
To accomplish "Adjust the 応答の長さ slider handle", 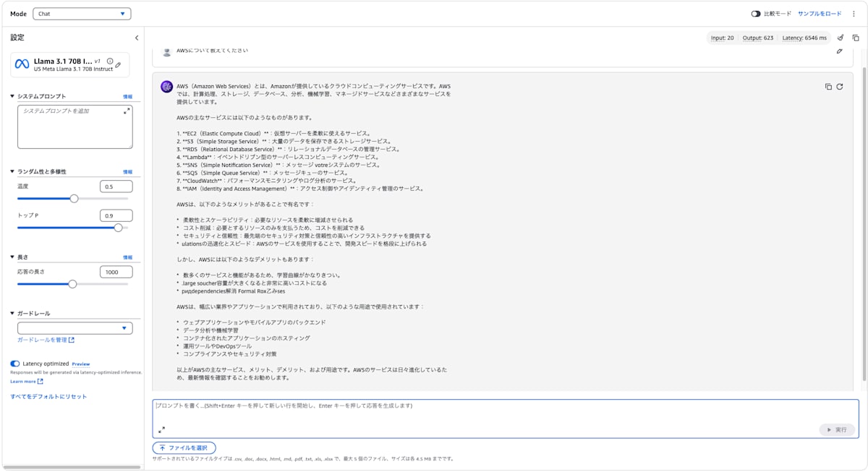I will coord(72,284).
